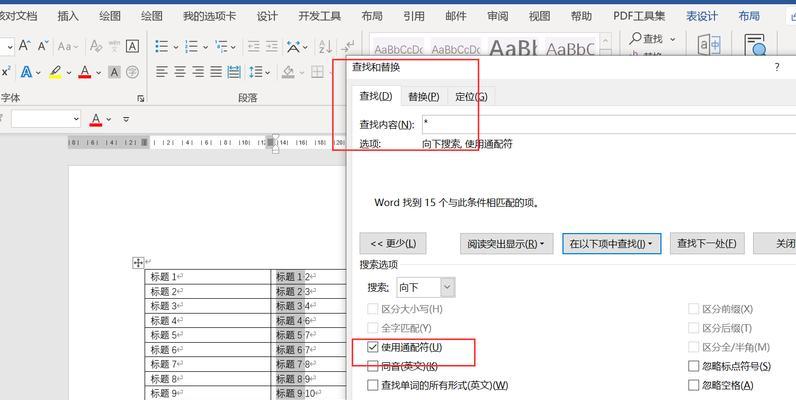796x400 pixels.
Task: Open the 设计 ribbon tab
Action: (x=267, y=16)
